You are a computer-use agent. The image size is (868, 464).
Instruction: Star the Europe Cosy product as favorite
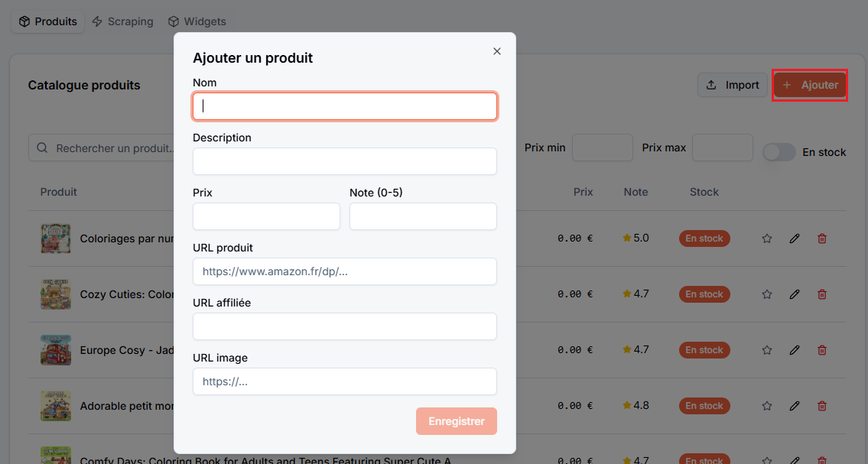(x=767, y=350)
